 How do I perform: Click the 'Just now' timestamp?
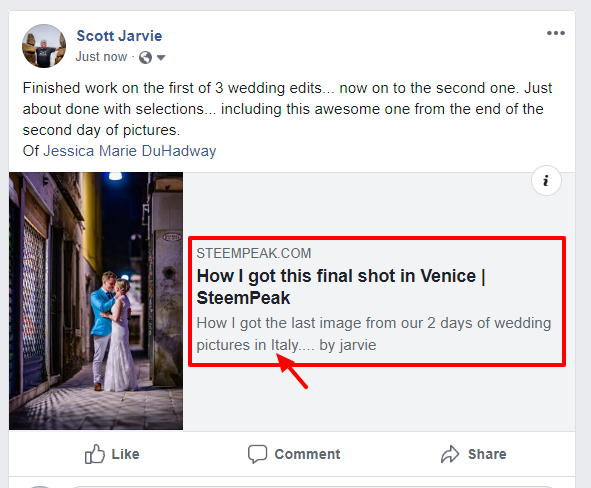click(101, 57)
